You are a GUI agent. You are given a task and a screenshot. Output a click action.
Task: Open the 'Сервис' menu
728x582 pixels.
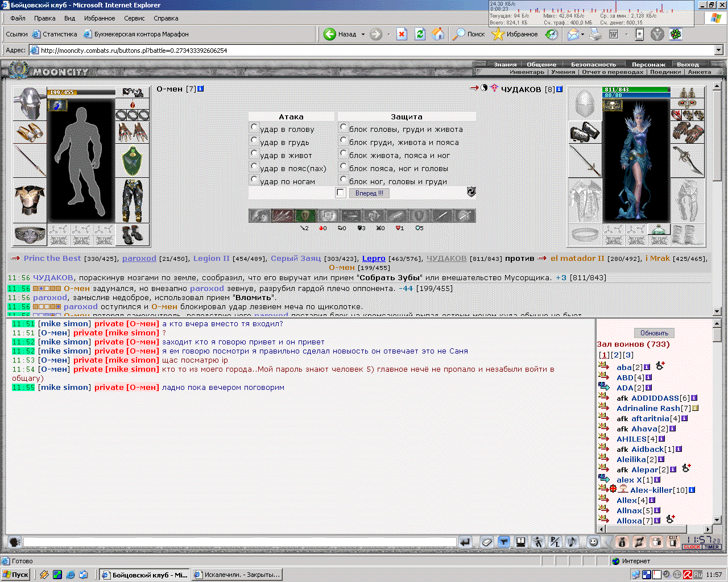tap(134, 18)
